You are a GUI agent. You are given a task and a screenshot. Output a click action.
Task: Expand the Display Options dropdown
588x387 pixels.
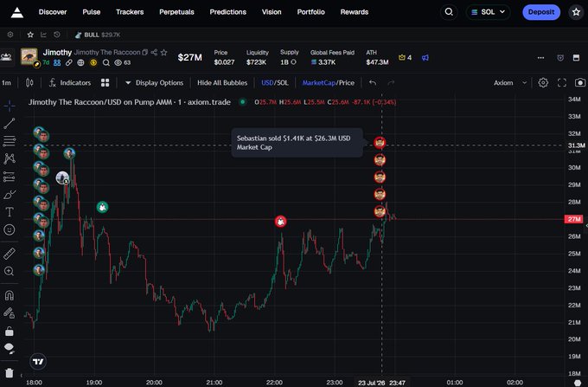coord(154,82)
